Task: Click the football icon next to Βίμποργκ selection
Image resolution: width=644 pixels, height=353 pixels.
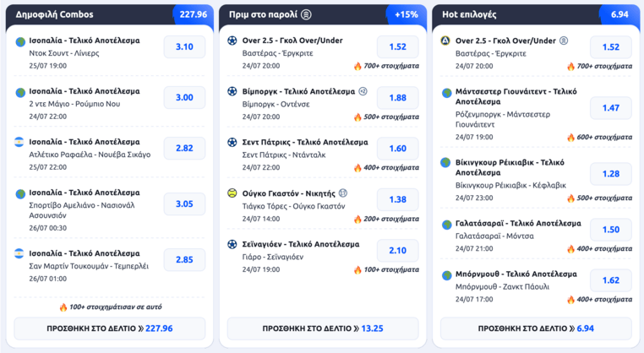Action: pyautogui.click(x=232, y=91)
